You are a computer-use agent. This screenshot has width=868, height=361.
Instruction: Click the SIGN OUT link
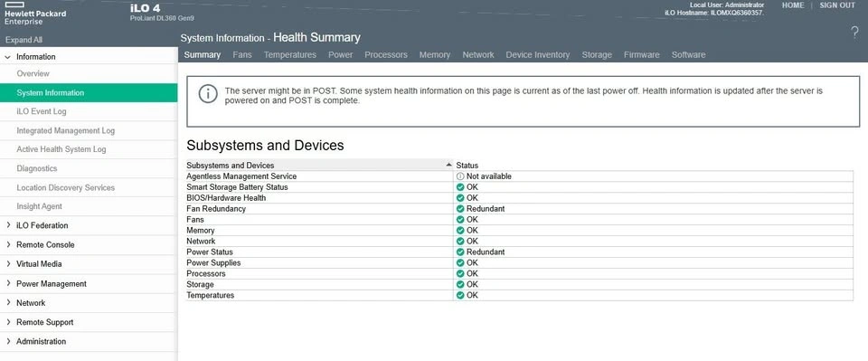point(837,5)
